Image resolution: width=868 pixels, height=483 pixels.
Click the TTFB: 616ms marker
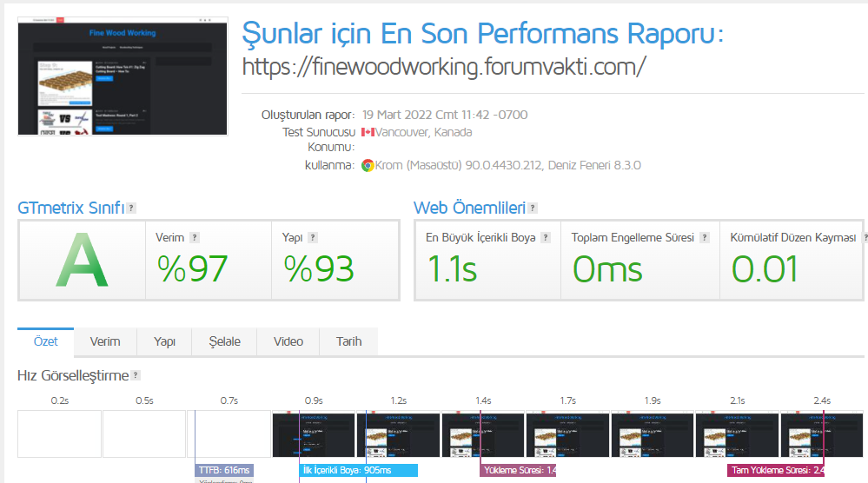pos(224,470)
